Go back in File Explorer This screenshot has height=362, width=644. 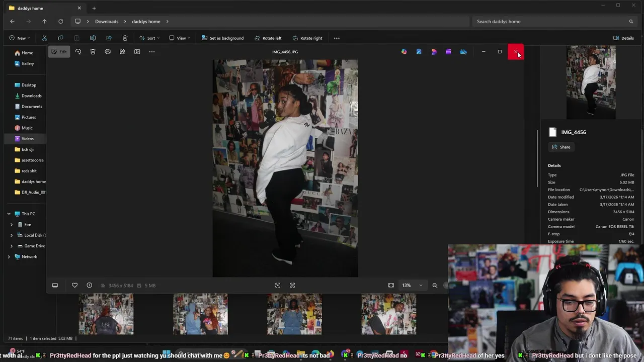tap(12, 22)
